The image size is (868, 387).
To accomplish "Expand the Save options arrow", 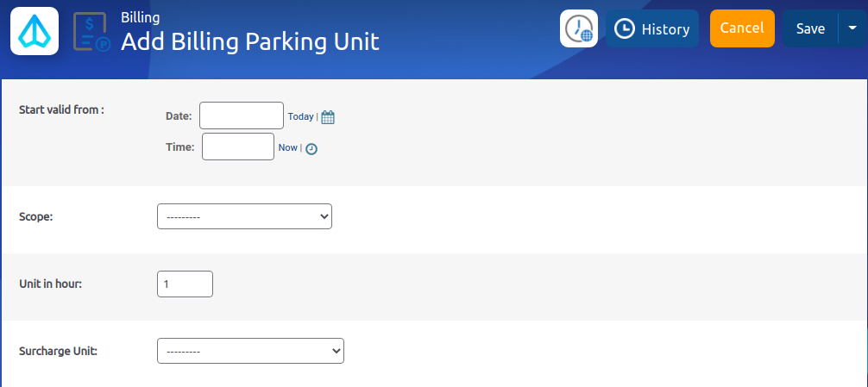I will [852, 28].
